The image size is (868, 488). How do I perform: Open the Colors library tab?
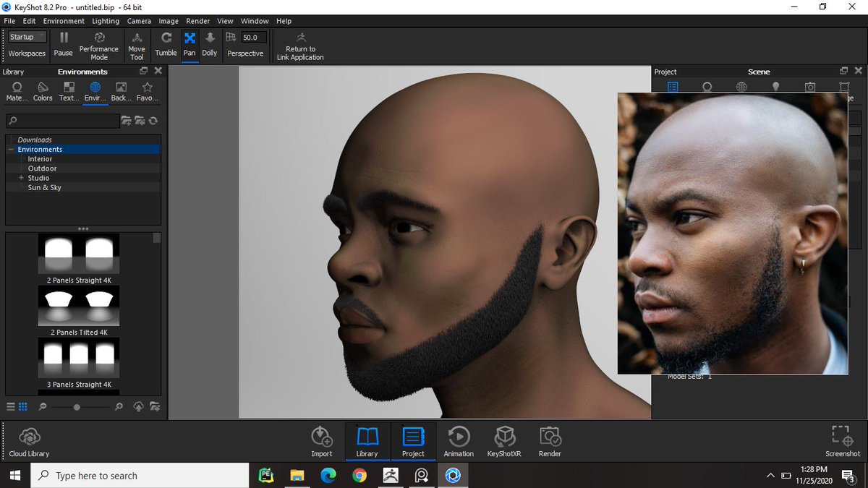click(43, 92)
